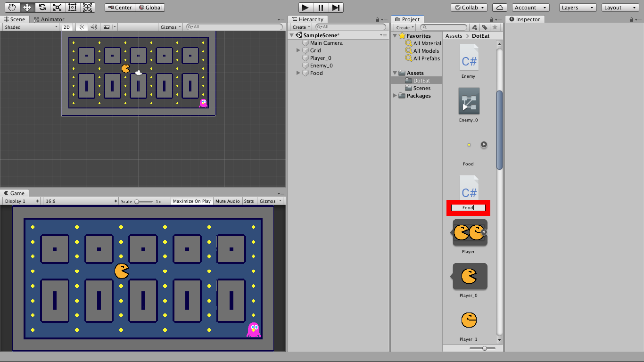Open Project Create dropdown
This screenshot has width=644, height=362.
(405, 27)
